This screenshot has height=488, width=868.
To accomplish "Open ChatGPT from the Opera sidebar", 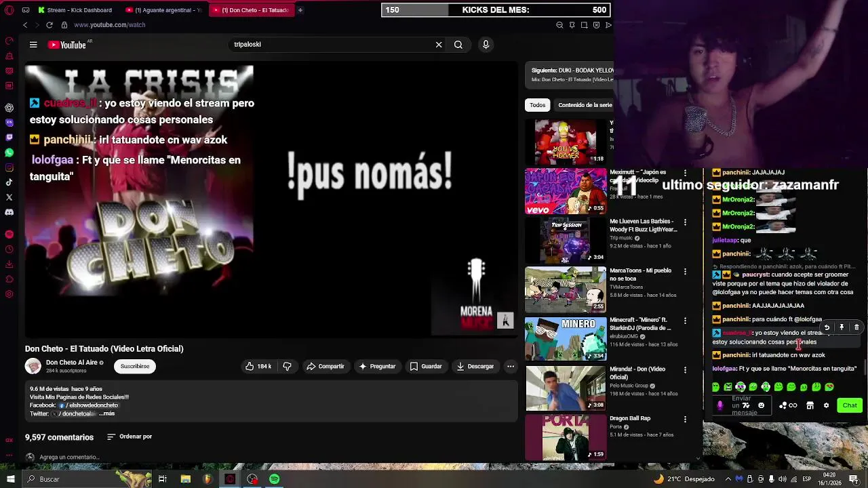I will pyautogui.click(x=9, y=108).
